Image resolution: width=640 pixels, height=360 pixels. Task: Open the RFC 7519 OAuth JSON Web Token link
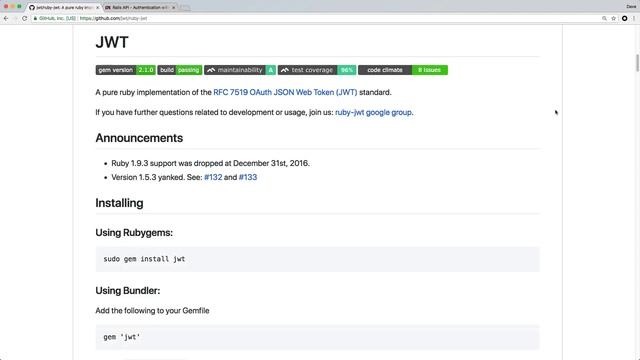tap(285, 92)
